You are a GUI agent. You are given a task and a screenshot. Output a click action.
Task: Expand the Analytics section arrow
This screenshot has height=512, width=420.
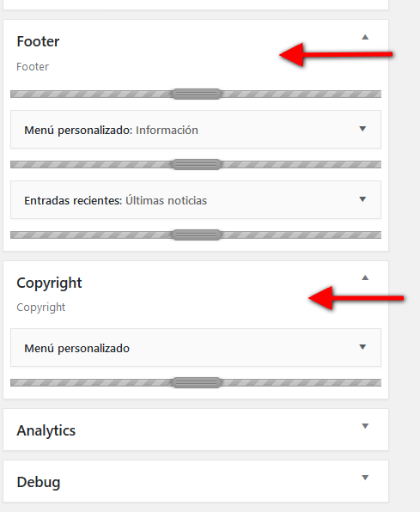coord(365,426)
